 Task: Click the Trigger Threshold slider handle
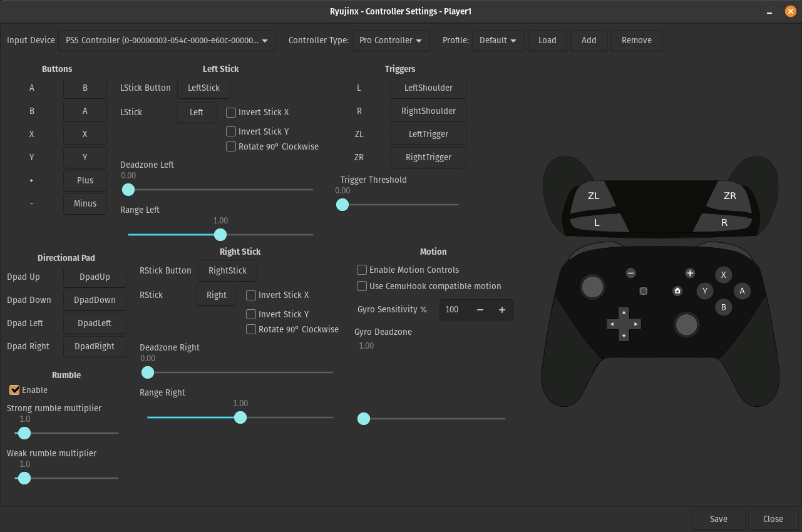pyautogui.click(x=342, y=205)
